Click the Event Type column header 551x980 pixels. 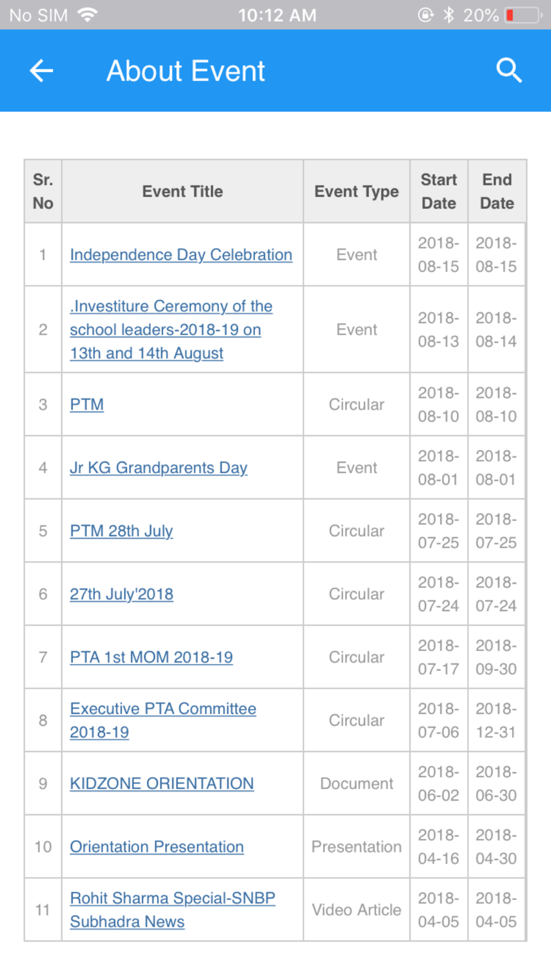[356, 191]
